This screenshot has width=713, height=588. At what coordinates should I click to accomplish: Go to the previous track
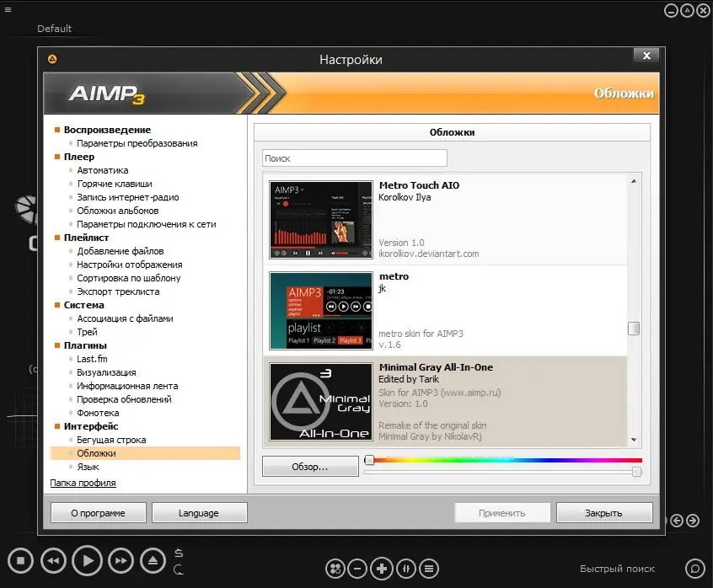point(53,561)
